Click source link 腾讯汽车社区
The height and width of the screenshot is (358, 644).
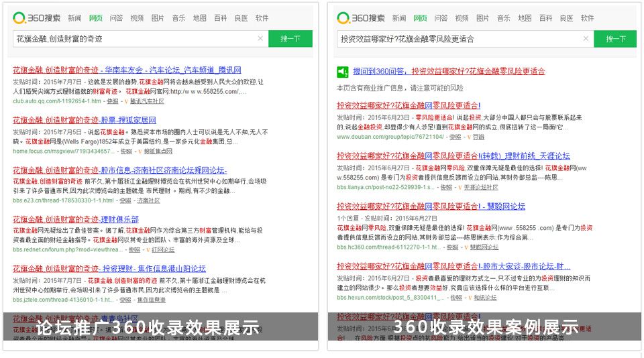coord(147,101)
